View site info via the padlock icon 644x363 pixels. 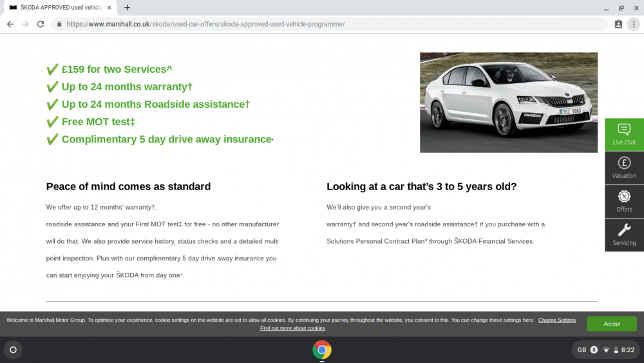point(59,25)
